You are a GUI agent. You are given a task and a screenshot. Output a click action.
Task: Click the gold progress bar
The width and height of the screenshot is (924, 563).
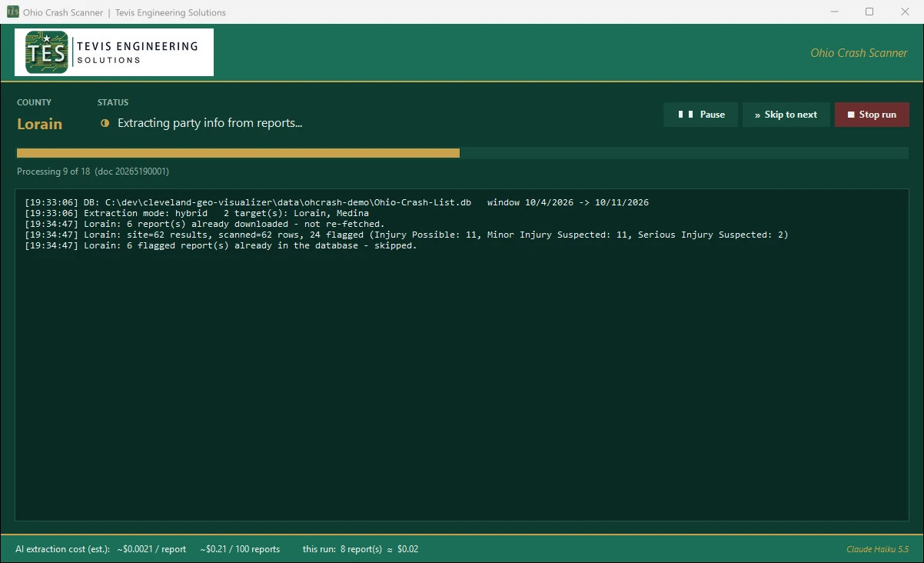tap(238, 153)
